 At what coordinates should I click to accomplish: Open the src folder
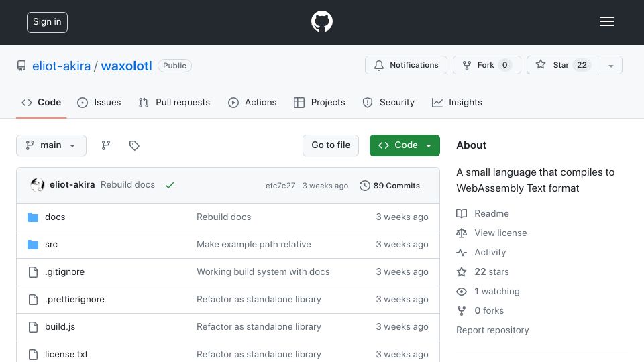coord(52,244)
